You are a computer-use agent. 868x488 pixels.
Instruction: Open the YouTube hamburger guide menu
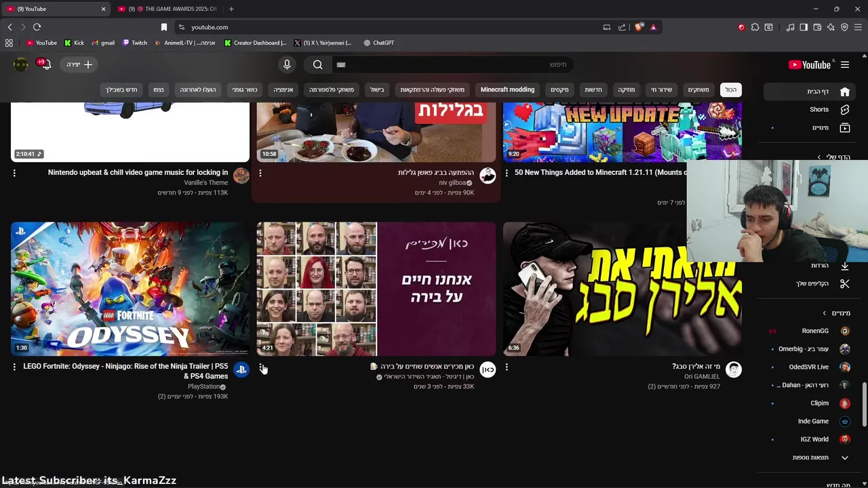pos(845,64)
